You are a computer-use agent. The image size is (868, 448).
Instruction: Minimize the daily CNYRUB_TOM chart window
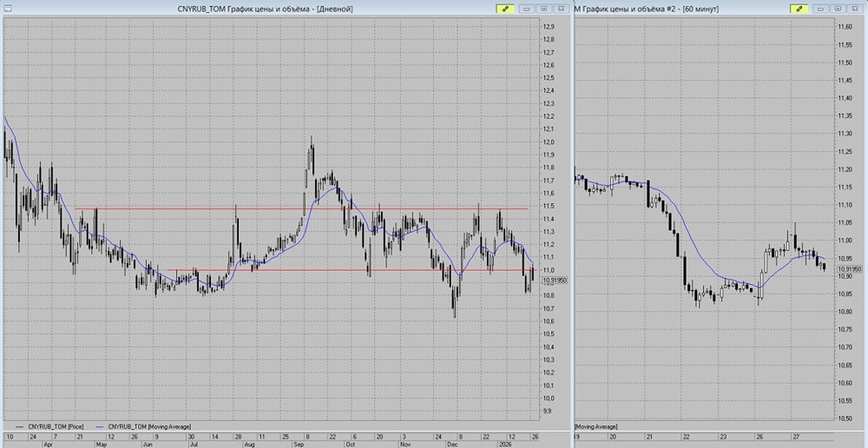pyautogui.click(x=527, y=8)
